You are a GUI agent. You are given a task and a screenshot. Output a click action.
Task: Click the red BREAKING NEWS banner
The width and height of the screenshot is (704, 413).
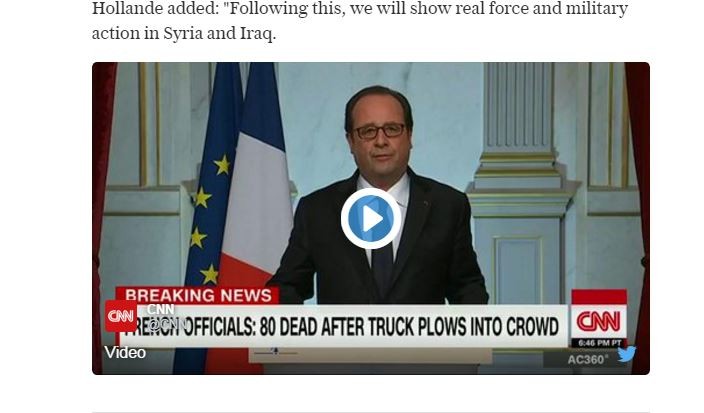198,295
